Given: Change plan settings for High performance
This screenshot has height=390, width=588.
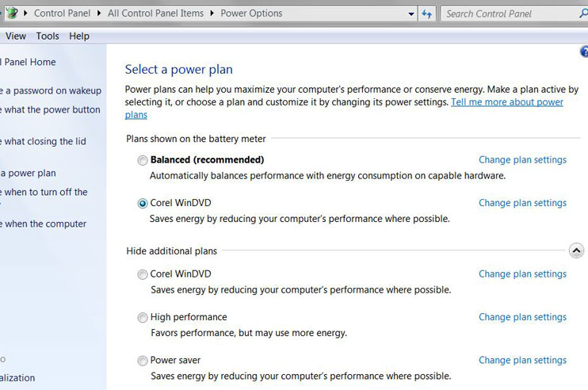Looking at the screenshot, I should pos(522,317).
